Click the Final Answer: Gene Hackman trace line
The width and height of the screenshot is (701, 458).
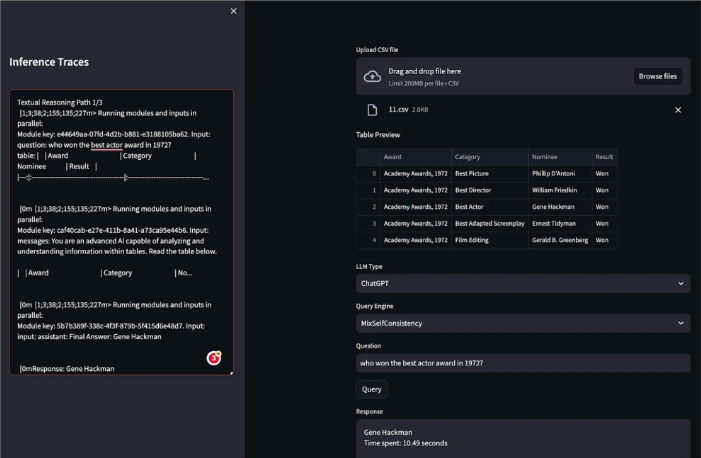89,337
